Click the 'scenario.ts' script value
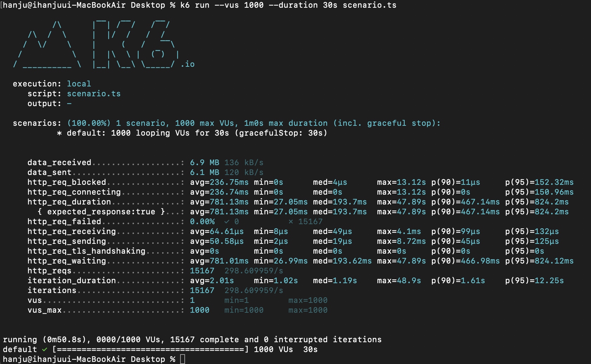This screenshot has width=591, height=364. click(x=94, y=93)
